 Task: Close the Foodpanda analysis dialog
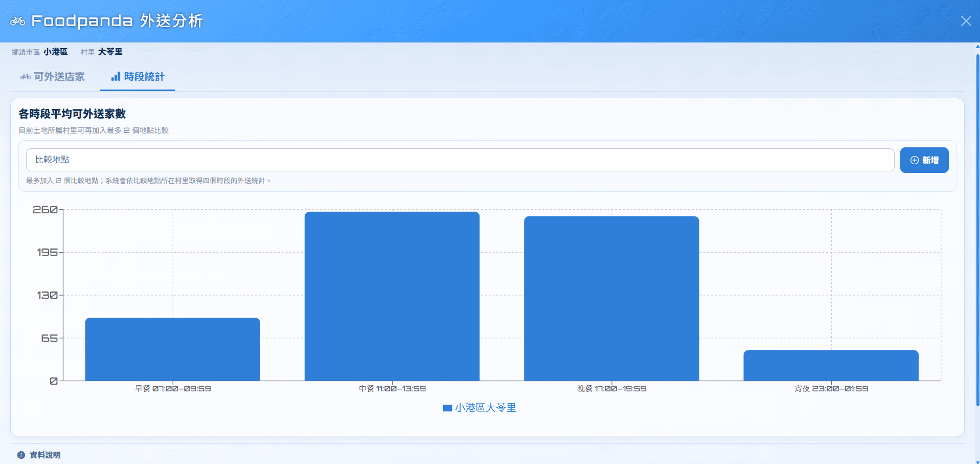pyautogui.click(x=966, y=21)
